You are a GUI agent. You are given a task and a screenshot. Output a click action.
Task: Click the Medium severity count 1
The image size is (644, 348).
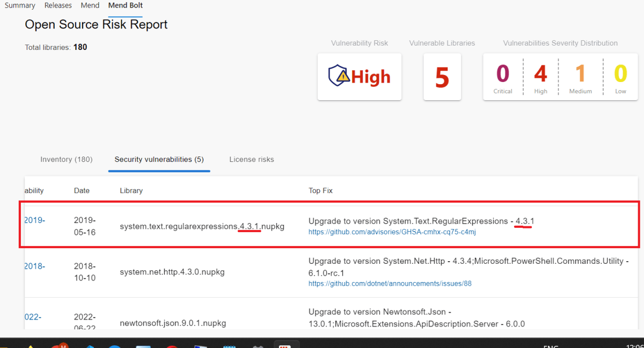click(x=580, y=74)
